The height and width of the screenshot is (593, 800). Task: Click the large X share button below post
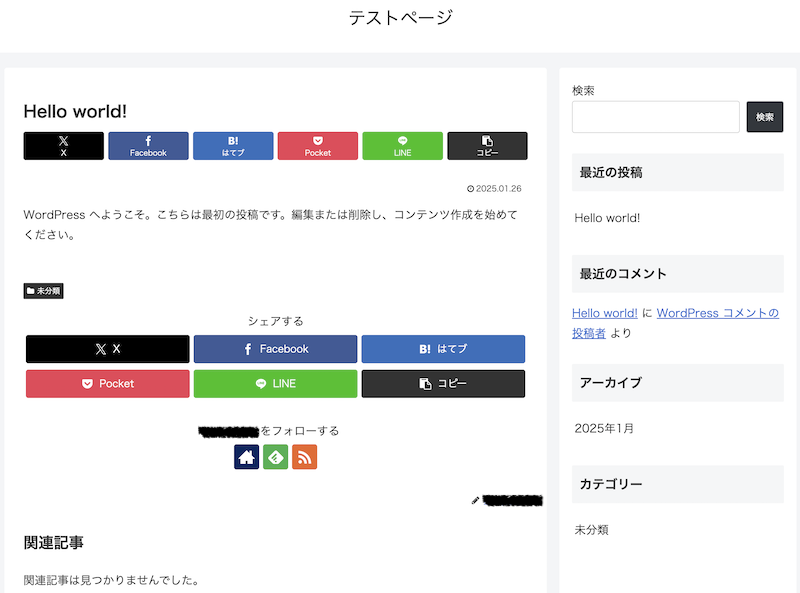108,349
